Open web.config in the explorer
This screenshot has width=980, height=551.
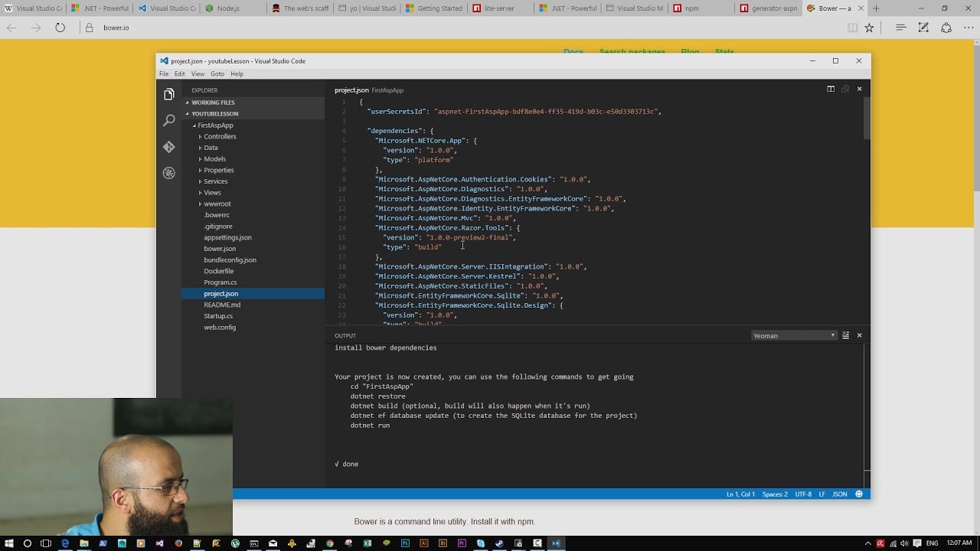[x=253, y=328]
